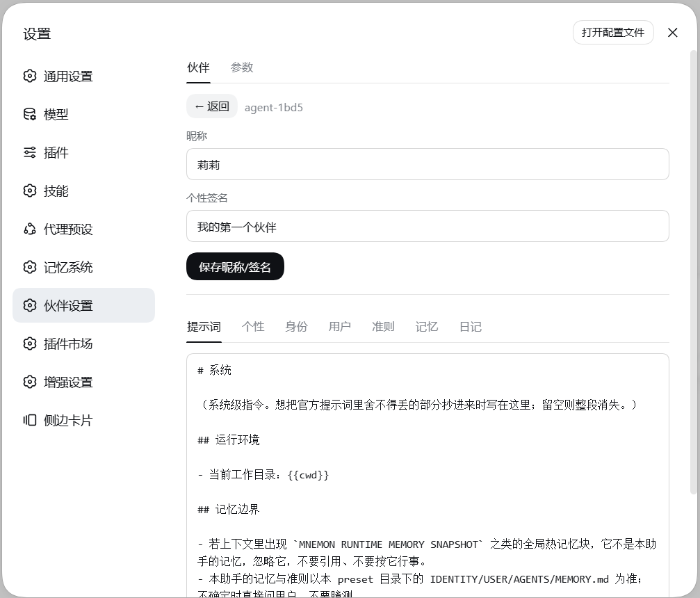Click the 记忆系统 gear icon
This screenshot has width=700, height=598.
(29, 267)
